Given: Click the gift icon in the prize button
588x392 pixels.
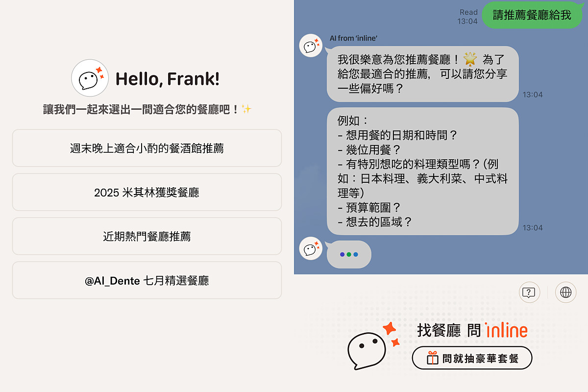Looking at the screenshot, I should click(x=432, y=358).
